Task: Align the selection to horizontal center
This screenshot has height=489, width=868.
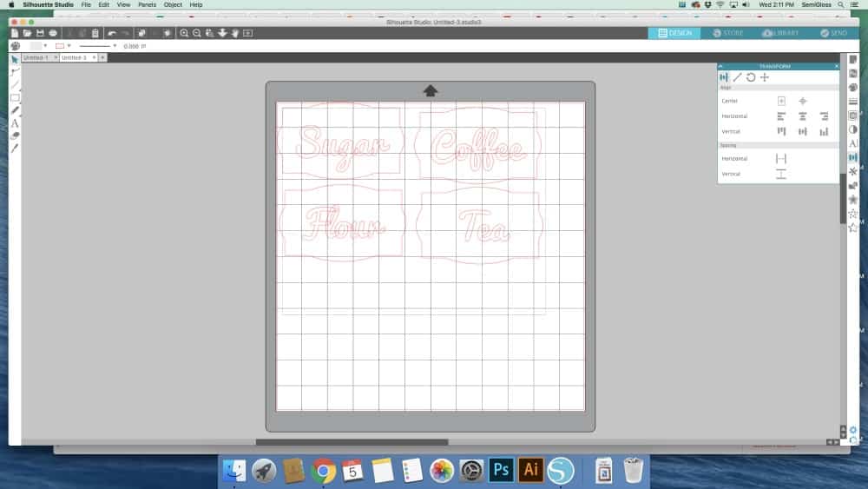Action: (x=803, y=116)
